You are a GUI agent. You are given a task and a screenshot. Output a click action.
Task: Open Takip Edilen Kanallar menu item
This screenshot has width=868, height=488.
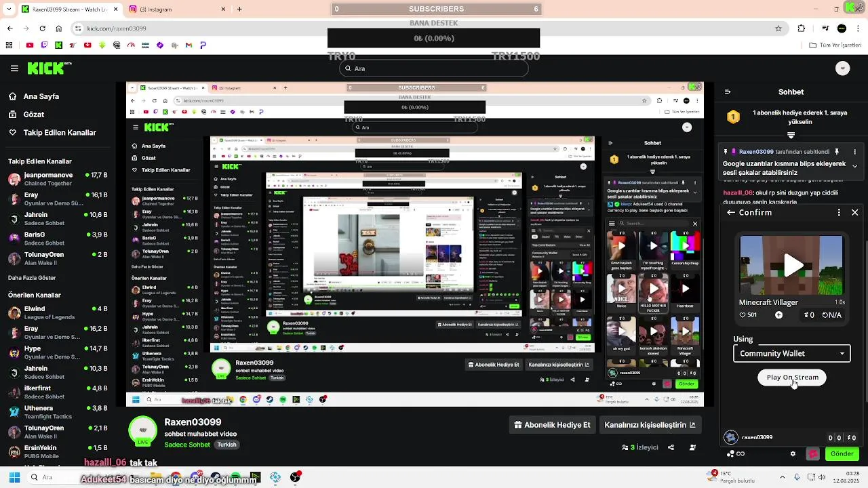pyautogui.click(x=52, y=132)
